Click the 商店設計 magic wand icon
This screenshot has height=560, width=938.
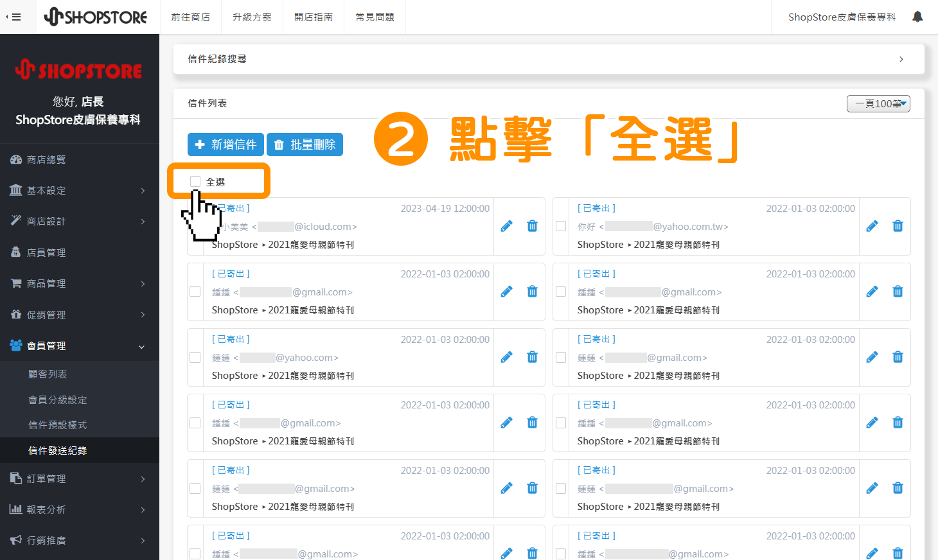pos(16,221)
